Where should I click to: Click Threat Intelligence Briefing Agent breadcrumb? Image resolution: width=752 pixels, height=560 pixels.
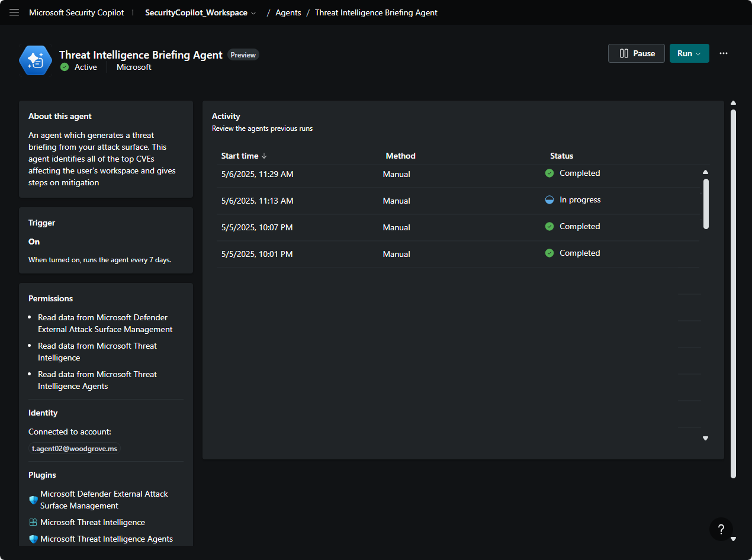376,12
